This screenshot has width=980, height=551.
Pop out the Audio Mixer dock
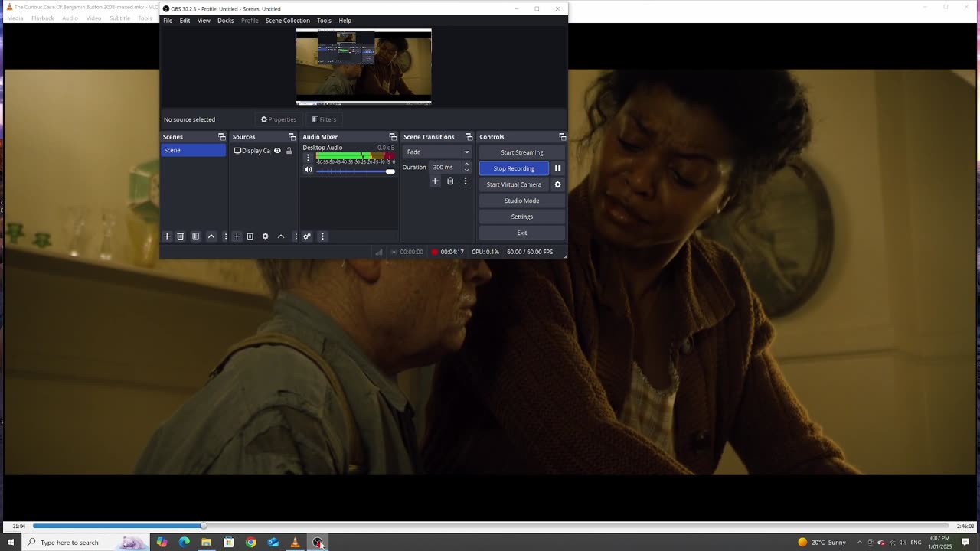[393, 137]
